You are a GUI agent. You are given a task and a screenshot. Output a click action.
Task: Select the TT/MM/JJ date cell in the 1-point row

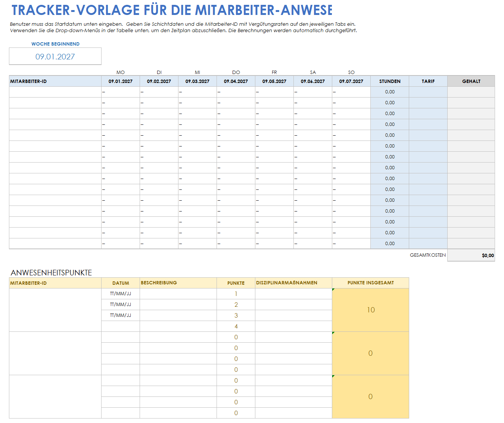(121, 294)
